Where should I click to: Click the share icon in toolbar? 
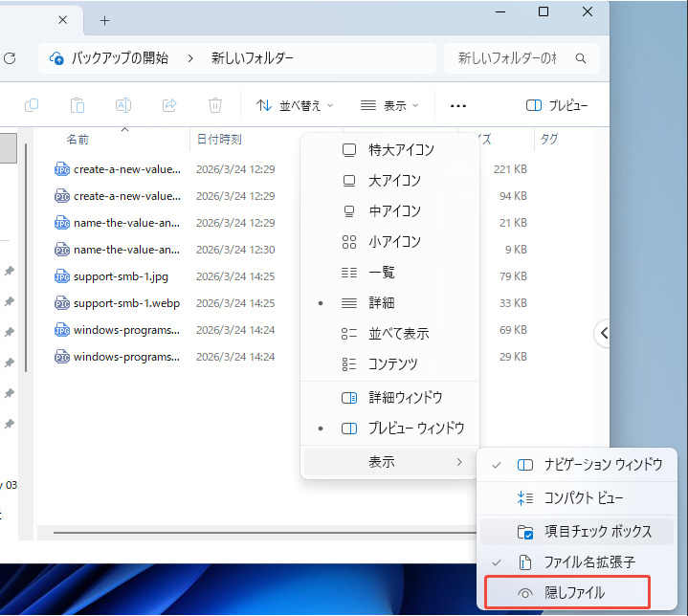pyautogui.click(x=169, y=105)
